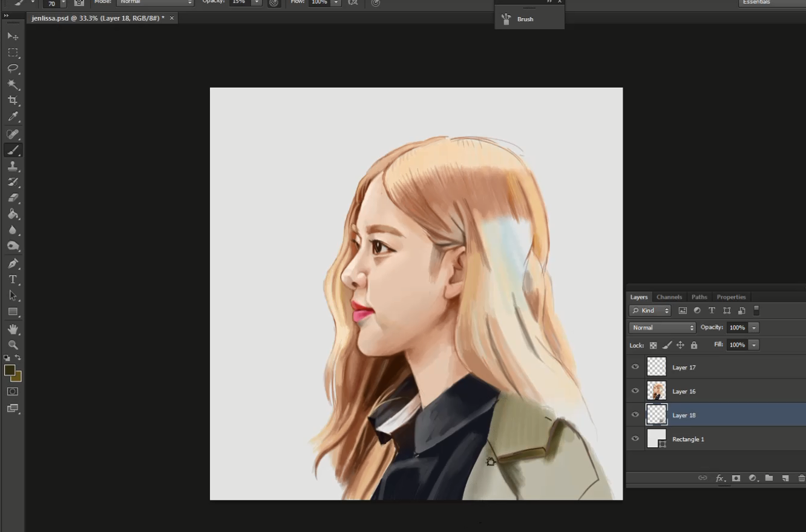Open the Kind filter dropdown
This screenshot has height=532, width=806.
tap(650, 310)
